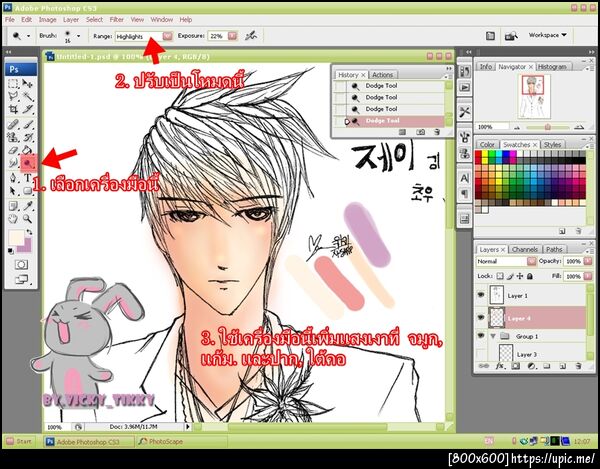Create new snapshot in History panel
The width and height of the screenshot is (600, 469).
421,132
